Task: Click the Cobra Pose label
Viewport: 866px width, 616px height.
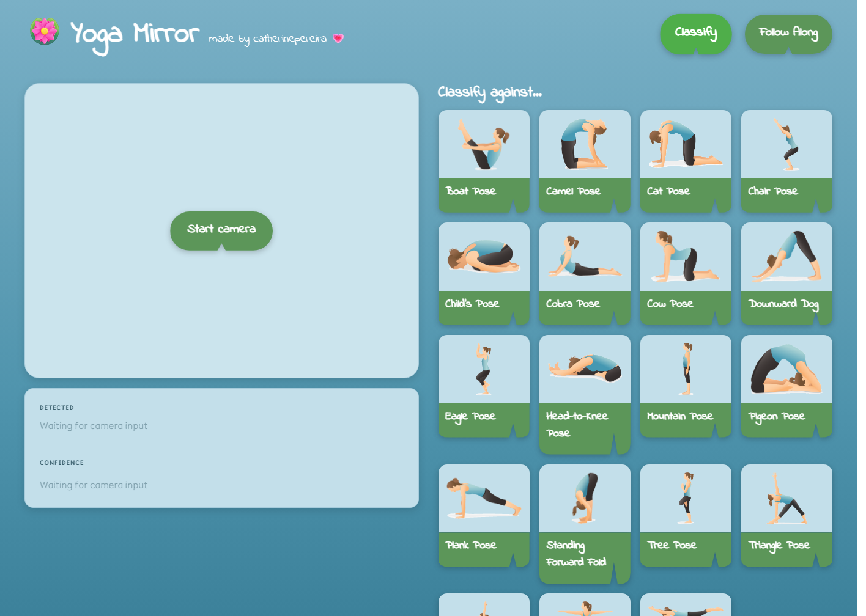Action: click(573, 304)
